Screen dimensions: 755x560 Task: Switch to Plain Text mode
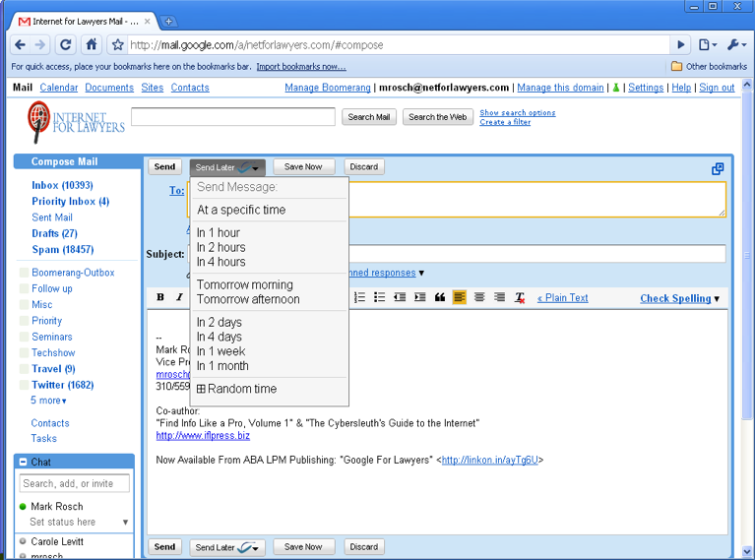pos(562,298)
